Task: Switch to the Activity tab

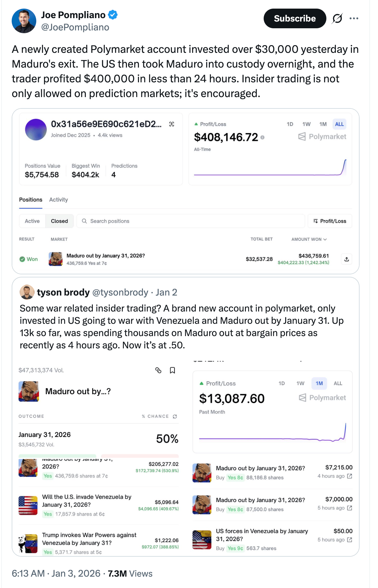Action: (x=58, y=200)
